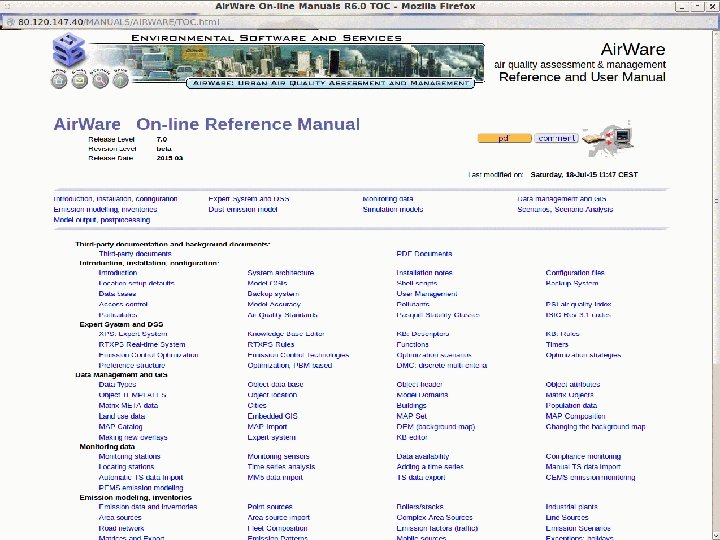Open Knowledge Base Editor link
Screen dimensions: 720x540
286,334
